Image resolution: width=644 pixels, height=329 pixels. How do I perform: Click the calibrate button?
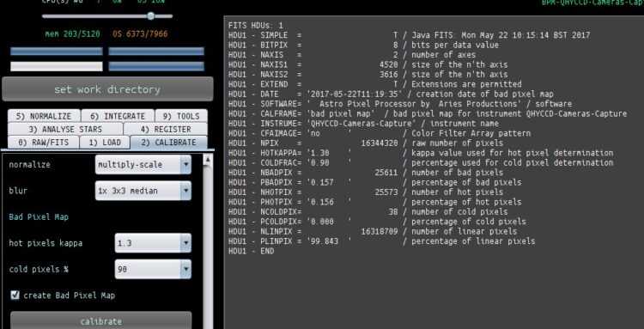click(101, 320)
